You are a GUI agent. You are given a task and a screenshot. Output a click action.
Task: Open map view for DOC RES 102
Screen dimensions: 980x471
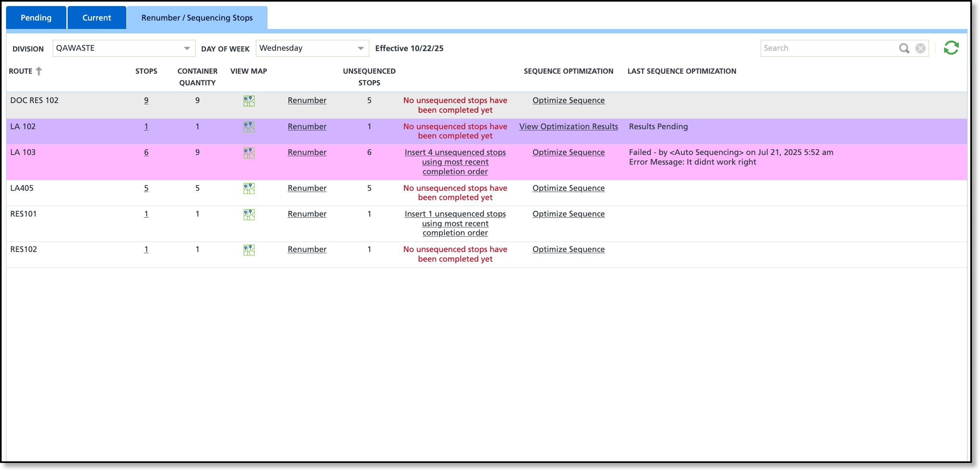click(249, 101)
